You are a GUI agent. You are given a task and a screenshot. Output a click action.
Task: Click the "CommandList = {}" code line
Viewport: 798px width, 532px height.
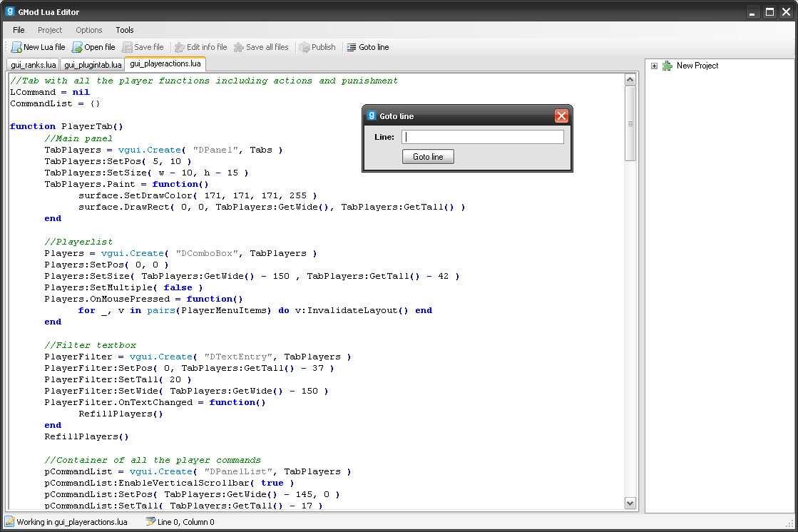coord(55,103)
